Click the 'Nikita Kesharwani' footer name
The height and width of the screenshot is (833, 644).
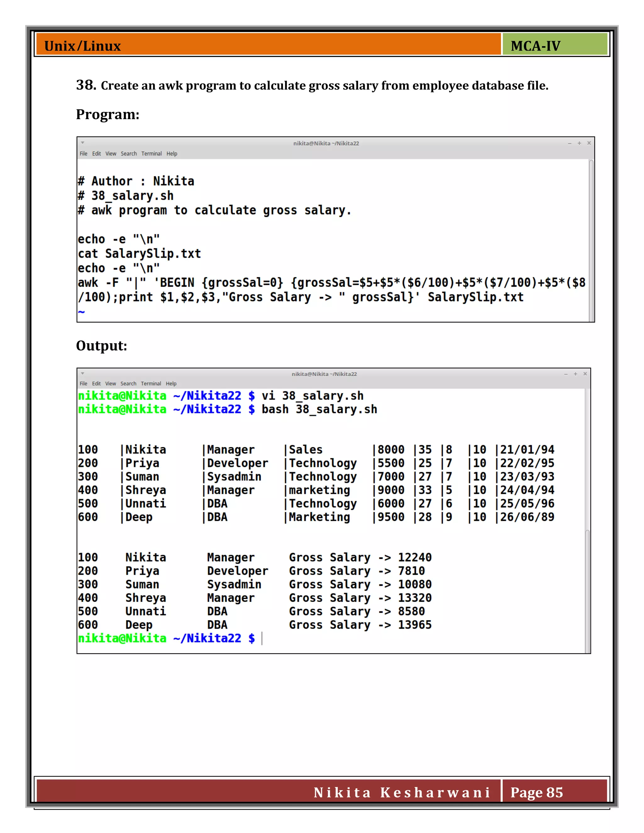tap(402, 792)
